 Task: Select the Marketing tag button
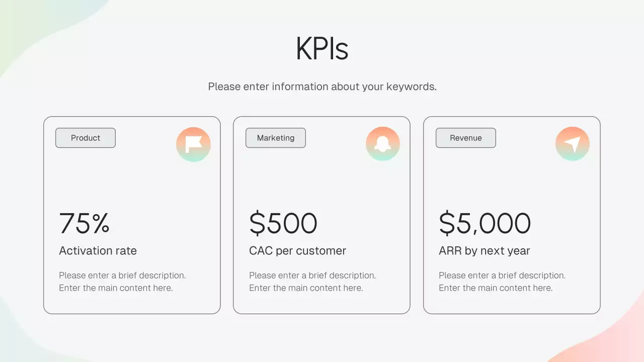[276, 138]
